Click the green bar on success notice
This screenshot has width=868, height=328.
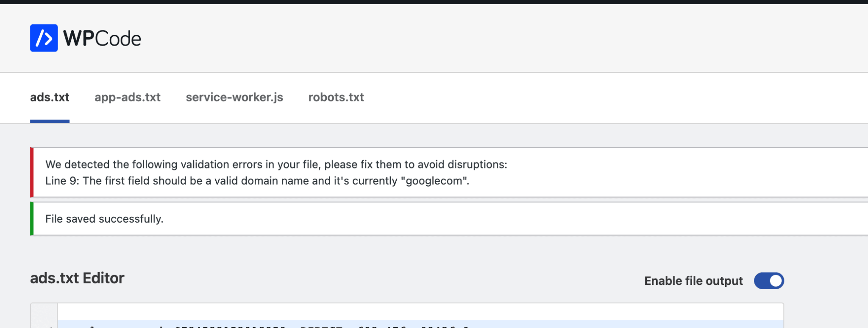click(x=32, y=219)
